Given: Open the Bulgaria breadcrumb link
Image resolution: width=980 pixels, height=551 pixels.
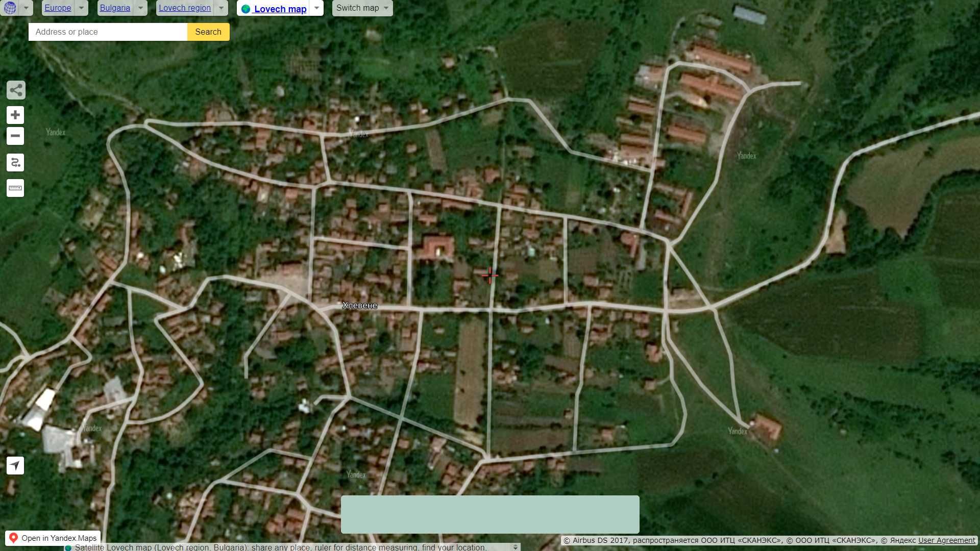Looking at the screenshot, I should (115, 8).
